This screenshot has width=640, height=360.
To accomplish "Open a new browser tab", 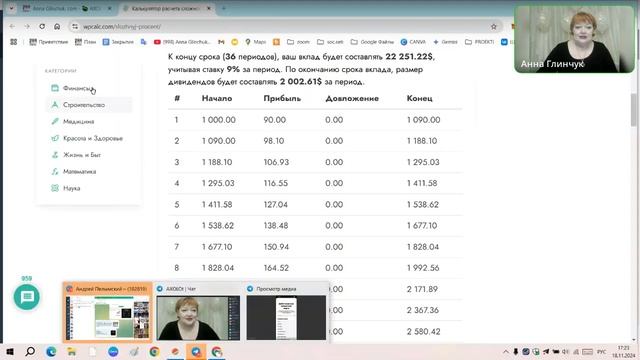I will click(x=224, y=8).
